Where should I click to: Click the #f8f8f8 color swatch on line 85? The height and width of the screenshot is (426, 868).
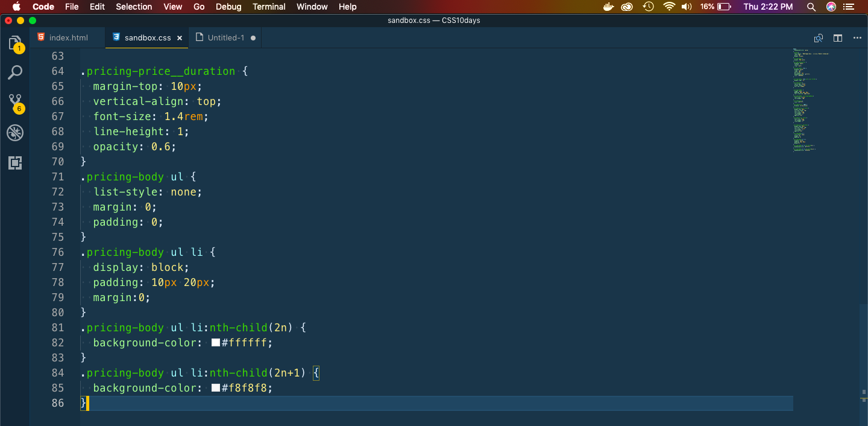216,388
